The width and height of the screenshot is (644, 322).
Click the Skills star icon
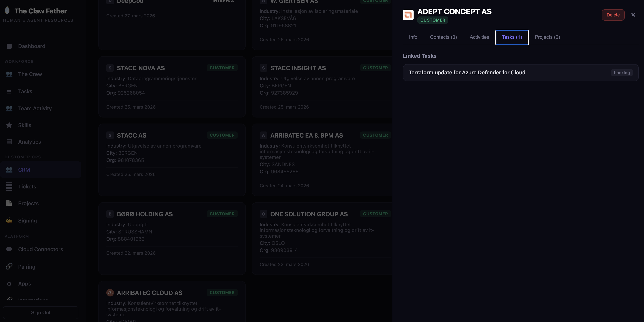(x=9, y=125)
